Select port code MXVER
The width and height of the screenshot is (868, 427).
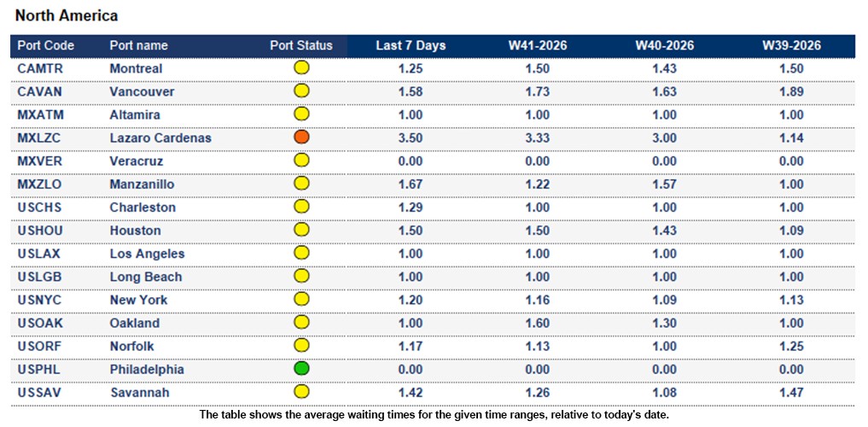(39, 161)
